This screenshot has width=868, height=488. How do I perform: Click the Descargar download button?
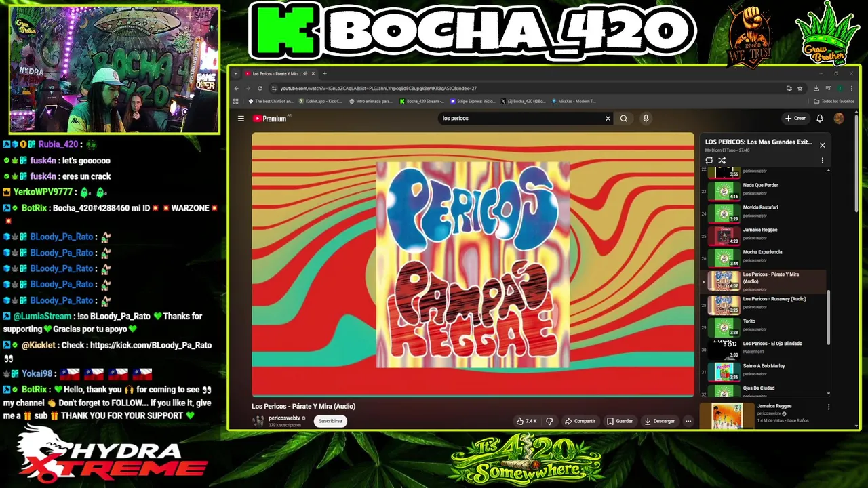click(659, 421)
